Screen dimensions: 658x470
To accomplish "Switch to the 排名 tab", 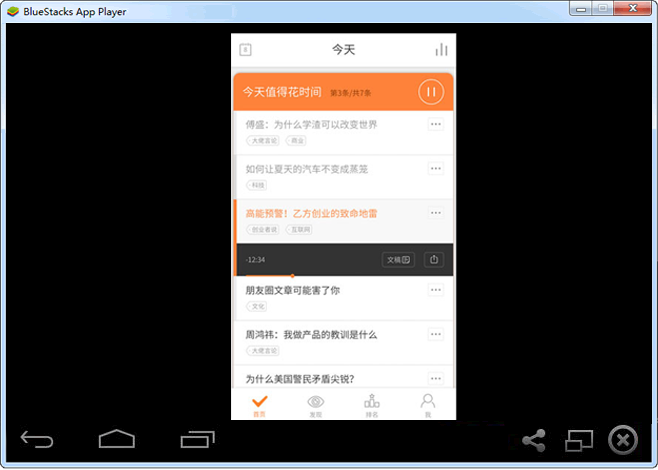I will [x=371, y=404].
